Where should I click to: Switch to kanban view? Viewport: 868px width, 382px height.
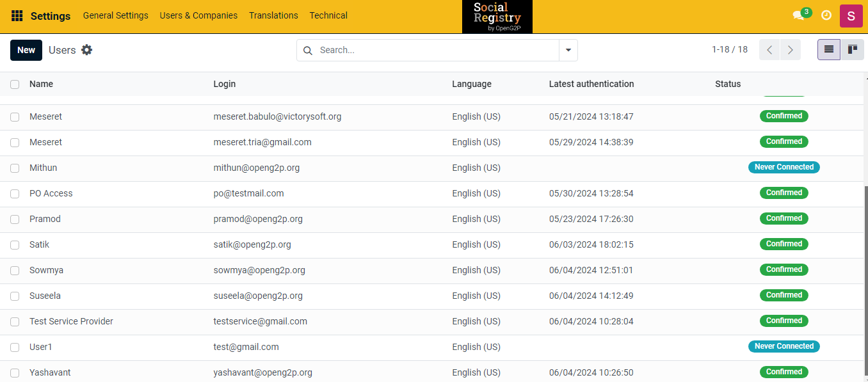click(x=852, y=50)
